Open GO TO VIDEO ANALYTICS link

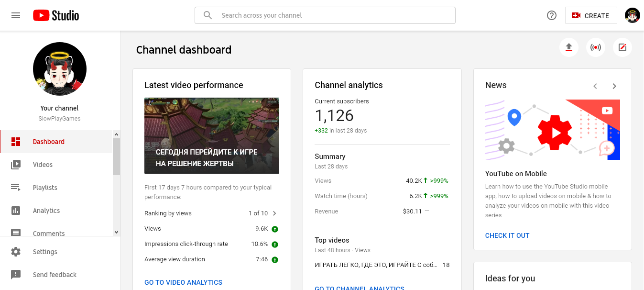183,282
